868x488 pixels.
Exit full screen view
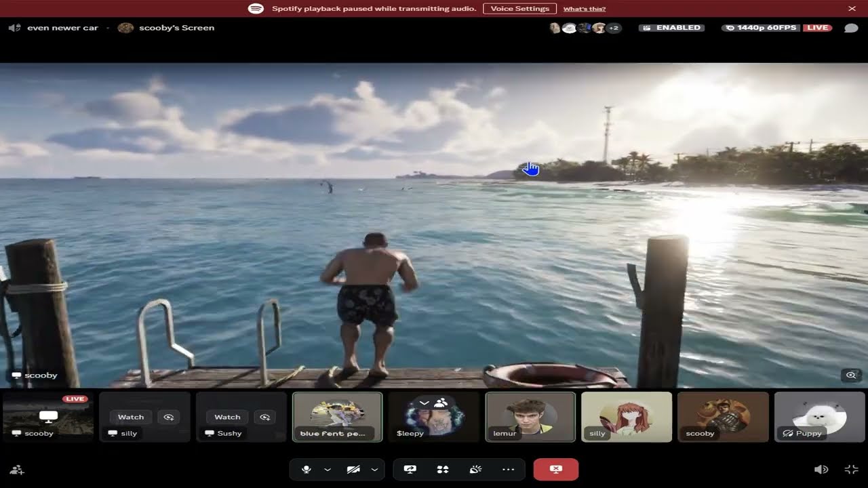tap(851, 469)
